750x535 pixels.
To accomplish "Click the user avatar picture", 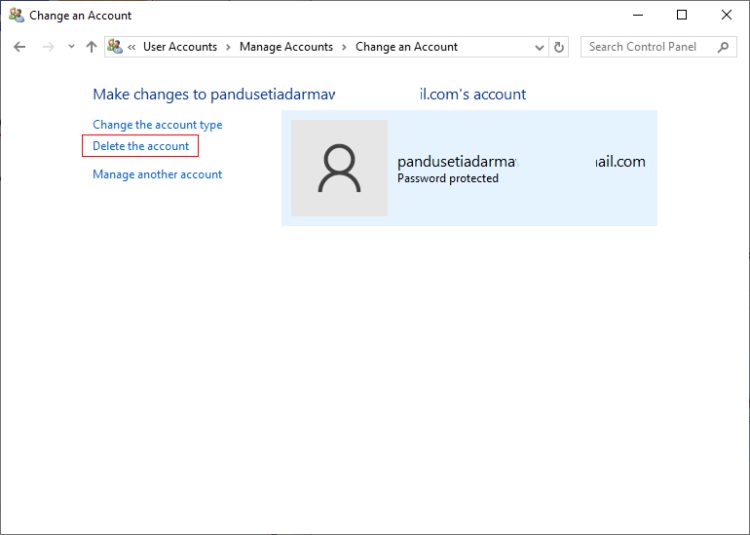I will pos(339,168).
